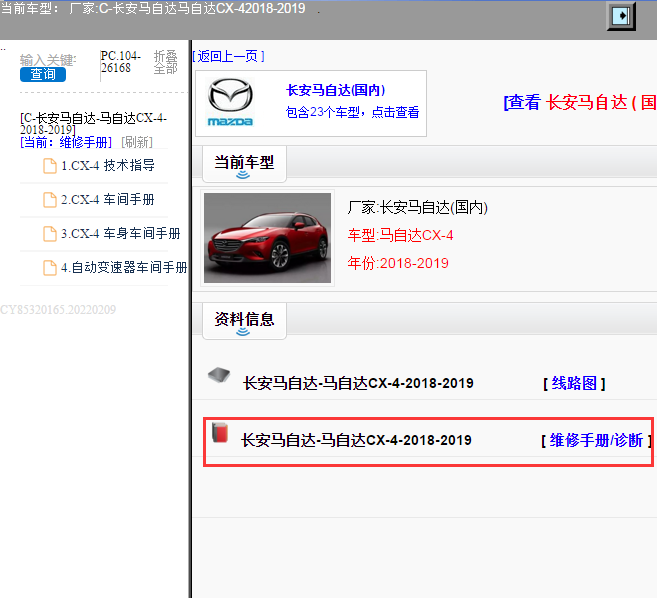Click 包含23个车型，点击查看 link
This screenshot has height=598, width=657.
(x=352, y=112)
